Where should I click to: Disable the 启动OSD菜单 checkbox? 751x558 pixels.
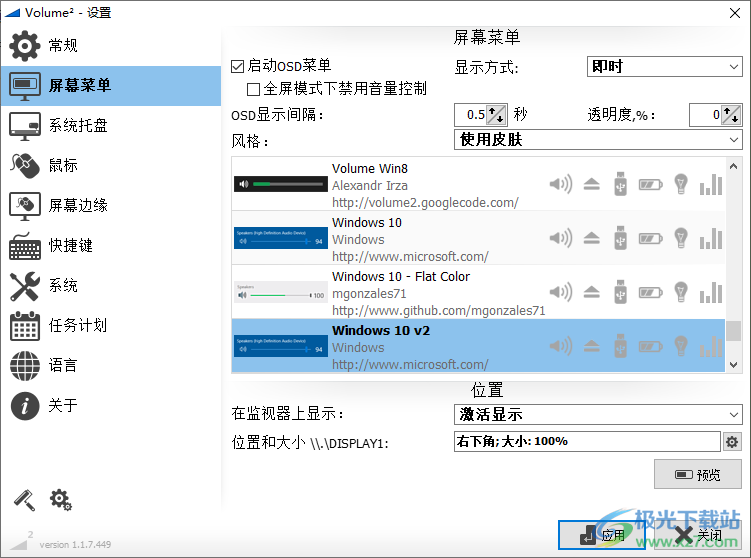pos(238,66)
